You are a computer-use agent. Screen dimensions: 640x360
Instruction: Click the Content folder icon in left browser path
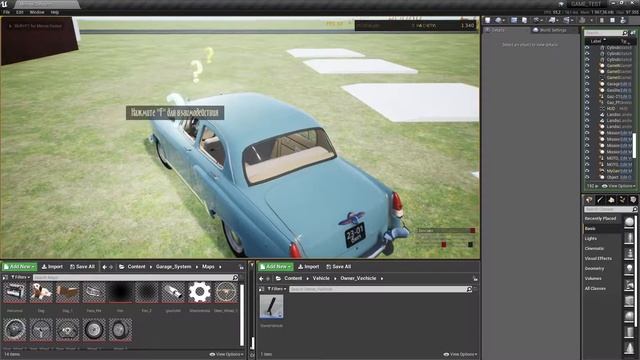pos(122,267)
